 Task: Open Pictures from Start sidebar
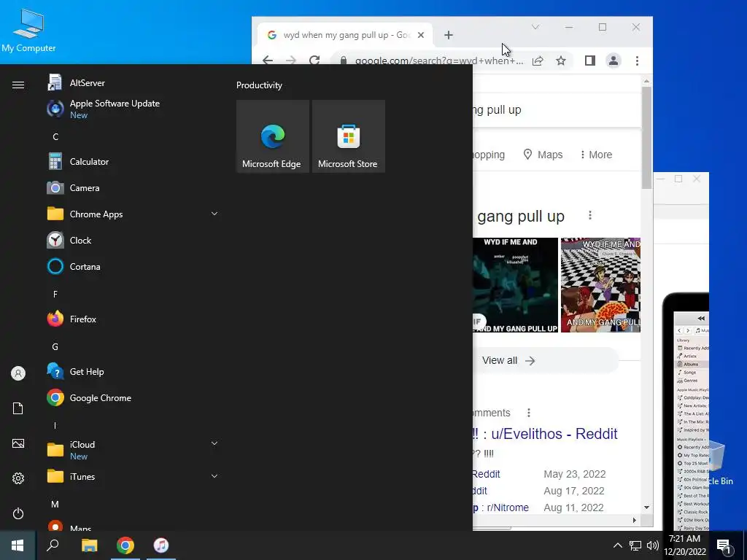coord(18,443)
